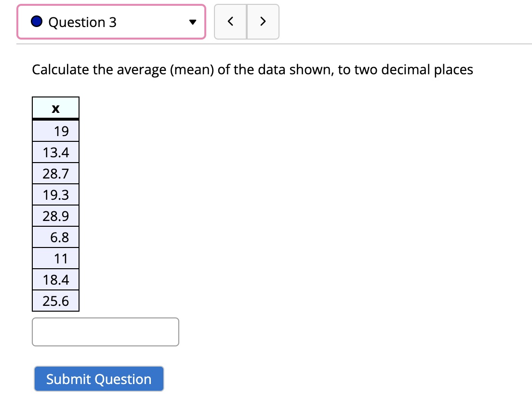
Task: Click the dropdown triangle in the question selector
Action: tap(192, 21)
